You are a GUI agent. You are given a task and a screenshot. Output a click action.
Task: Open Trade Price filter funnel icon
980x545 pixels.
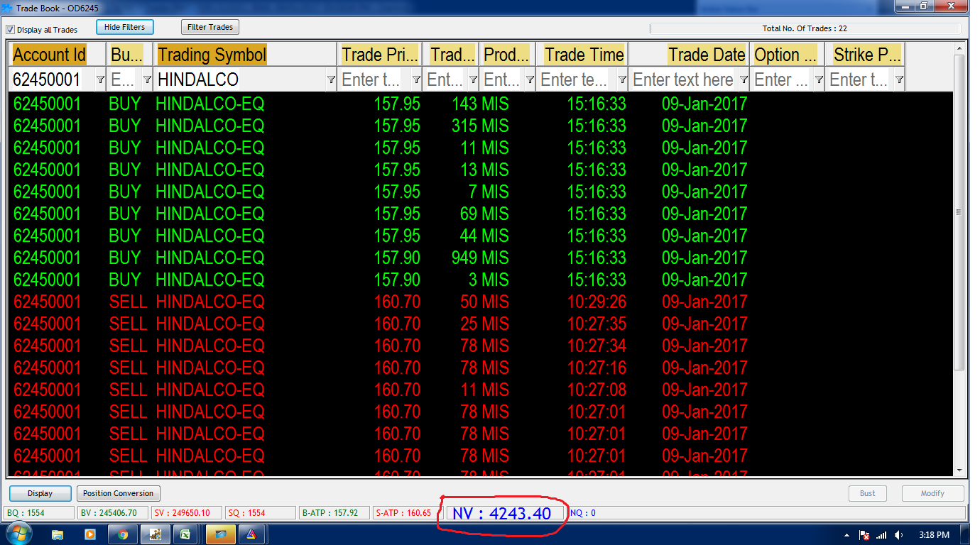point(416,79)
